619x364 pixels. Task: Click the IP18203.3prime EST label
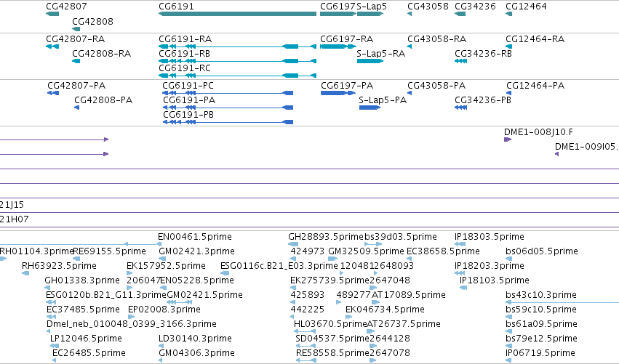[x=489, y=266]
